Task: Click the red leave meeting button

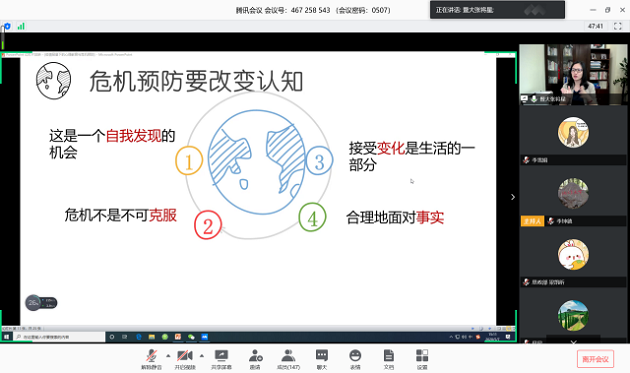Action: tap(595, 359)
